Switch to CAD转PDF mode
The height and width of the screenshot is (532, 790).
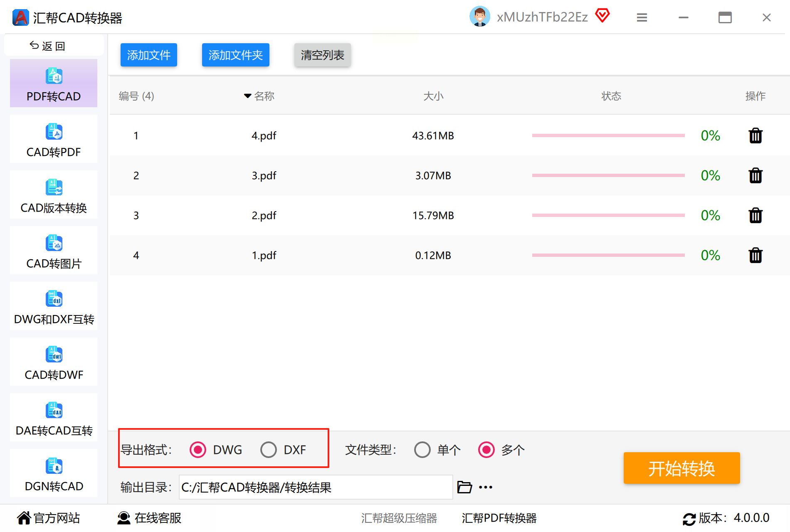click(54, 139)
